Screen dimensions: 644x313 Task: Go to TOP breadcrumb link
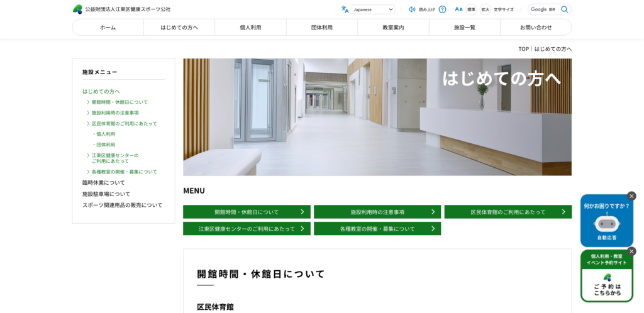click(523, 49)
